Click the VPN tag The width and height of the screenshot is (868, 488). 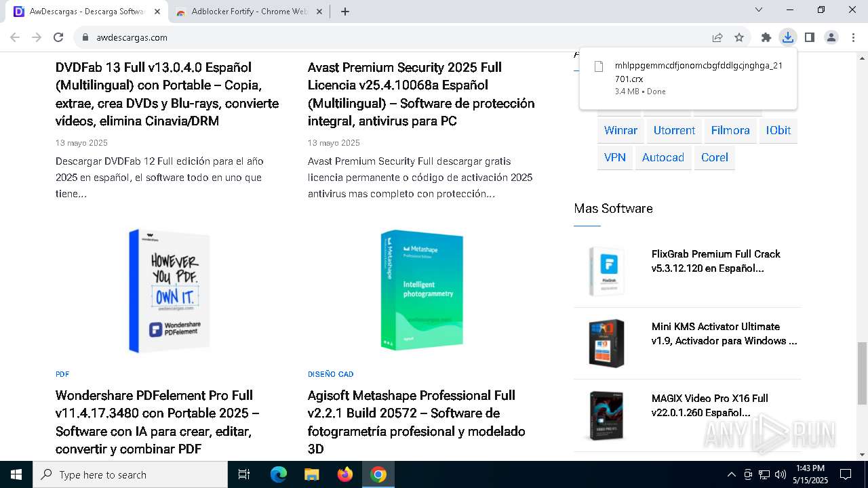(x=615, y=157)
